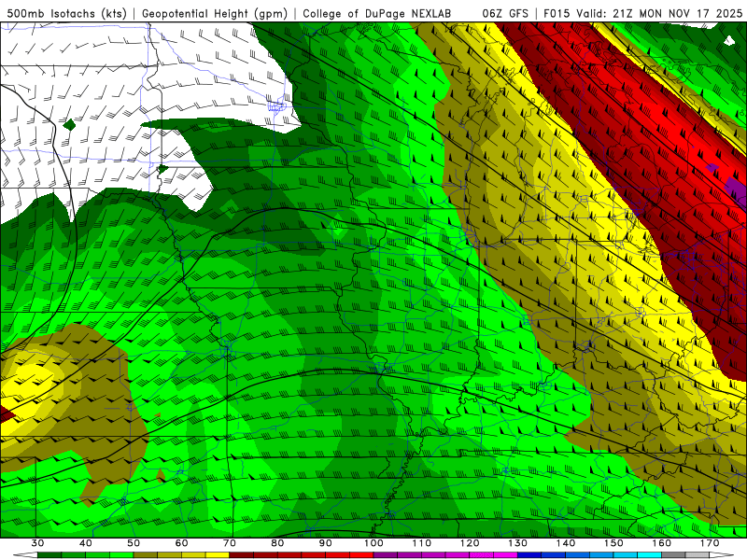The width and height of the screenshot is (747, 560).
Task: Click the 150 knot legend label
Action: click(613, 543)
